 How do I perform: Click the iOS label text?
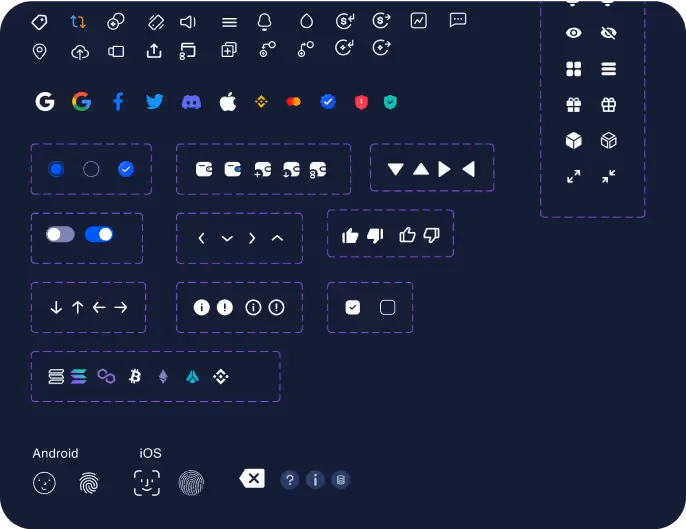pos(150,453)
